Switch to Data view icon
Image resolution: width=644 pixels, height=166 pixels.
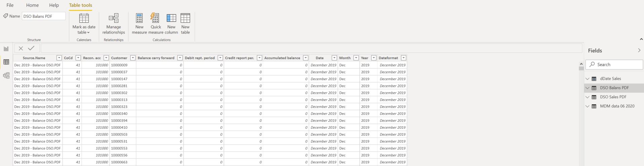pyautogui.click(x=6, y=62)
